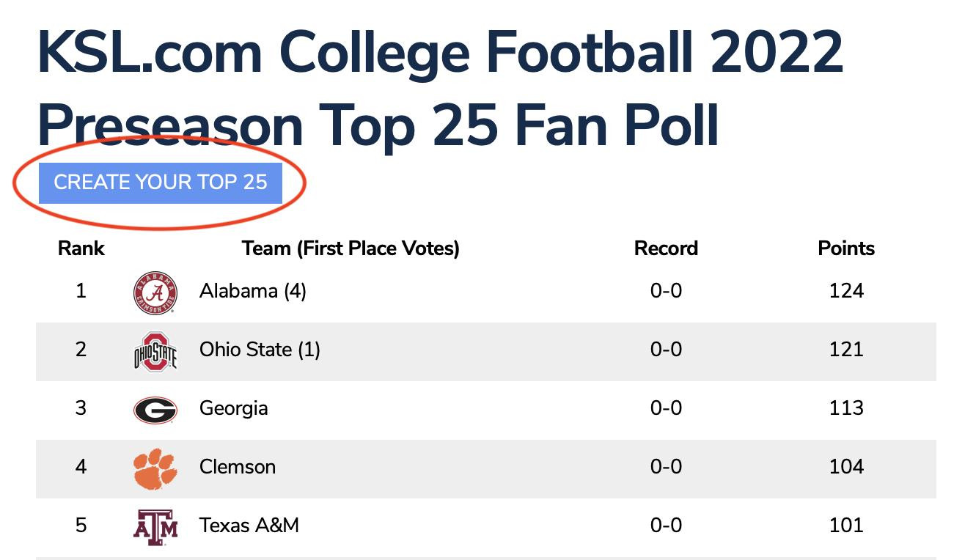The width and height of the screenshot is (965, 560).
Task: Click the Alabama team logo
Action: [155, 293]
